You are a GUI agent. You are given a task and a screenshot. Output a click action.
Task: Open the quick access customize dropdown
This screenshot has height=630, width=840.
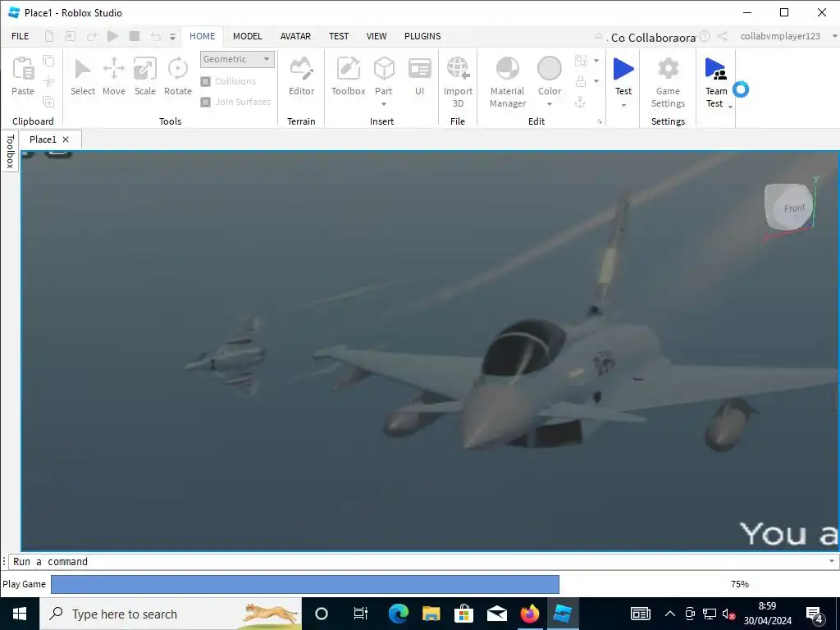(172, 36)
